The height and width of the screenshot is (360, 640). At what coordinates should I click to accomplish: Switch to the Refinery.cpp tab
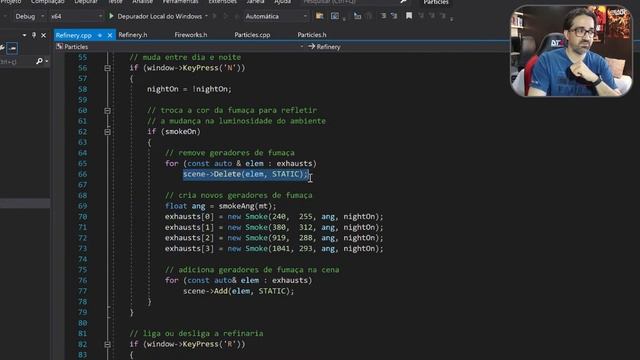[73, 36]
